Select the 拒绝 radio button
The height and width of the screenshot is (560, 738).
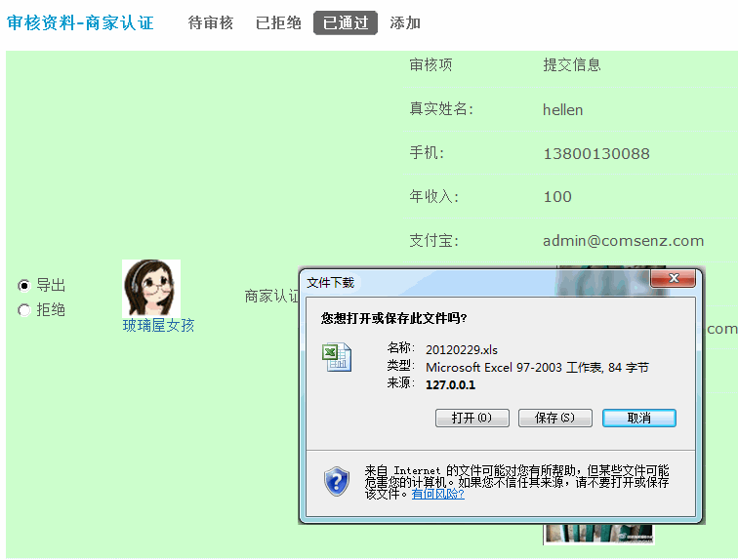pyautogui.click(x=24, y=310)
